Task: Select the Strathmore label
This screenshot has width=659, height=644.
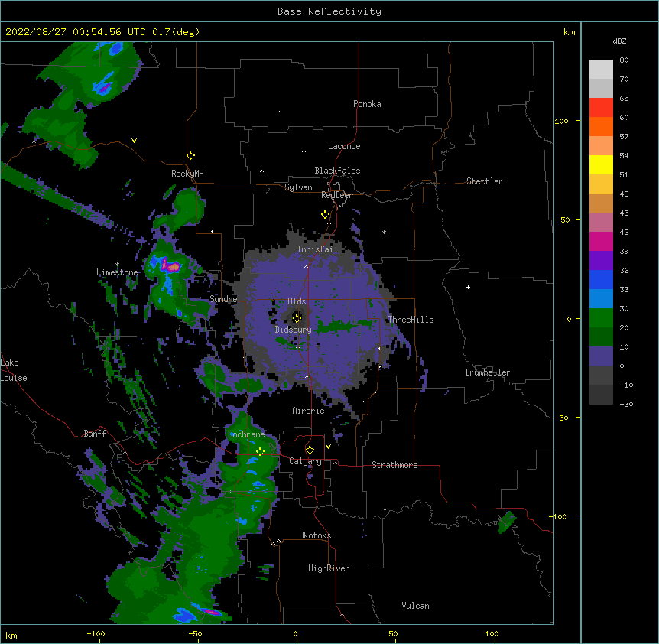Action: coord(394,465)
